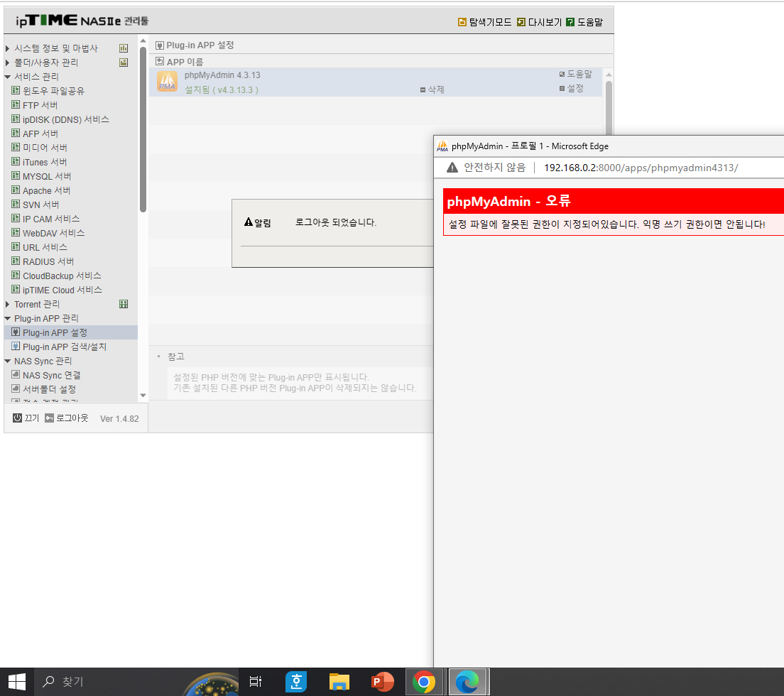Select ipDISK (DDNS) 서비스 item
784x696 pixels.
tap(60, 119)
